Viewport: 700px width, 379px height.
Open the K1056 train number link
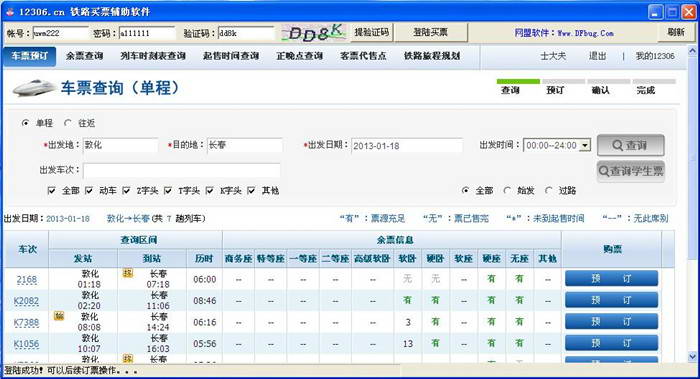pos(26,344)
